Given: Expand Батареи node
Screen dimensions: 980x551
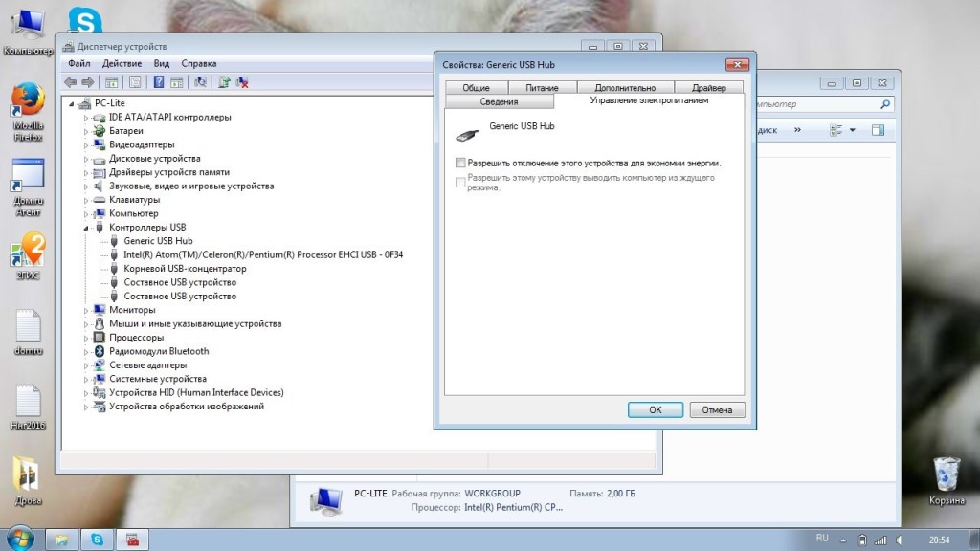Looking at the screenshot, I should 86,131.
